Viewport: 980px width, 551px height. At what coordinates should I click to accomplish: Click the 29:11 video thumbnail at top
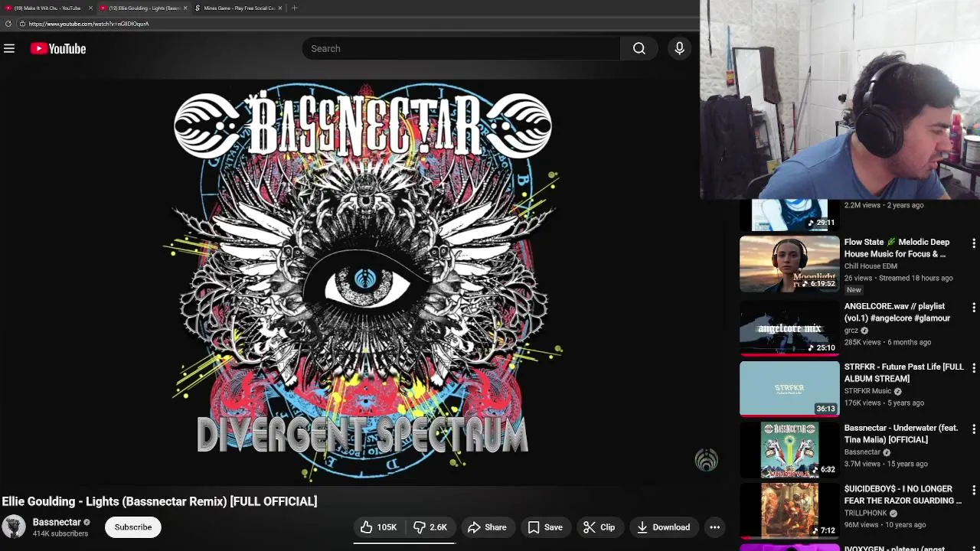point(789,215)
